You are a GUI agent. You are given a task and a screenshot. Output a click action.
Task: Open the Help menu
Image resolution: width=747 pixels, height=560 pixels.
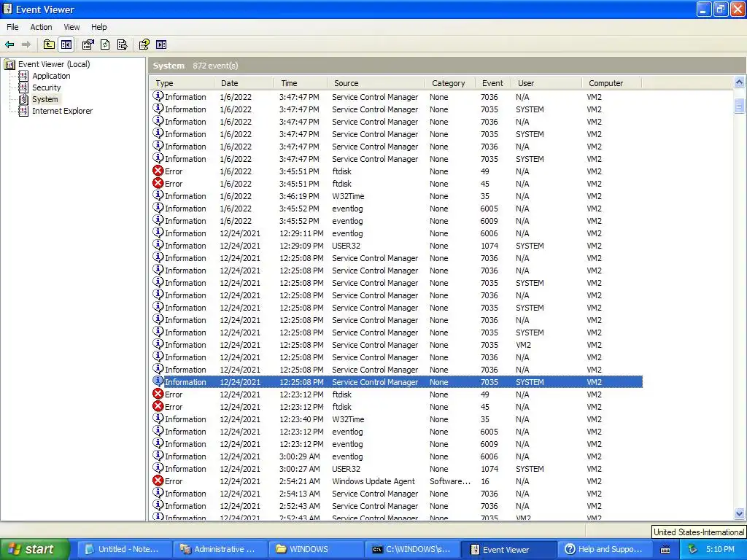click(x=99, y=27)
